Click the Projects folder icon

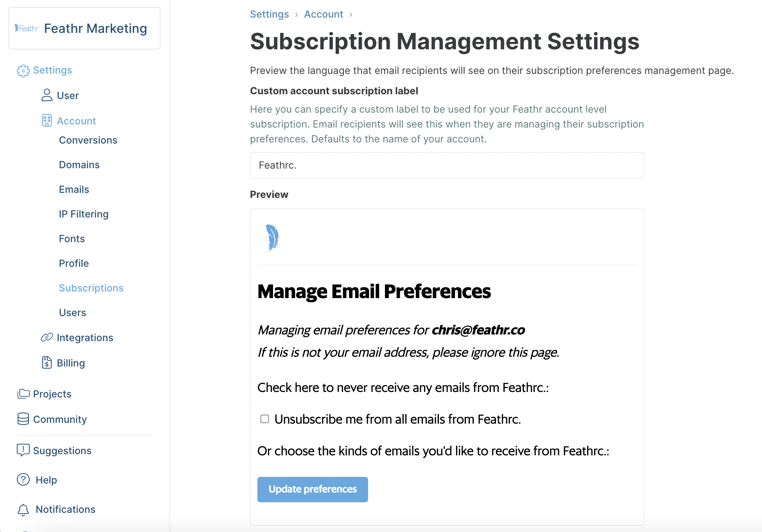(x=23, y=394)
